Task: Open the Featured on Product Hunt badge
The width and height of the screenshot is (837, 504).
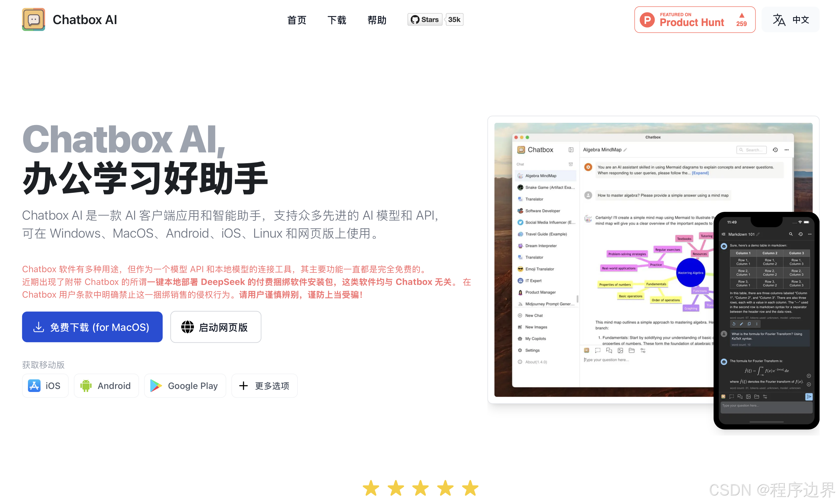Action: [x=694, y=20]
